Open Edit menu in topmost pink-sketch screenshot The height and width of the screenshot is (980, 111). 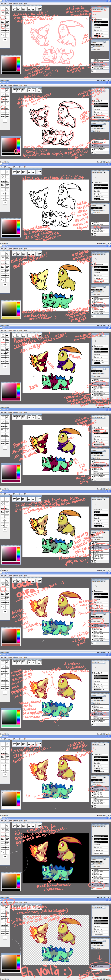(x=5, y=4)
